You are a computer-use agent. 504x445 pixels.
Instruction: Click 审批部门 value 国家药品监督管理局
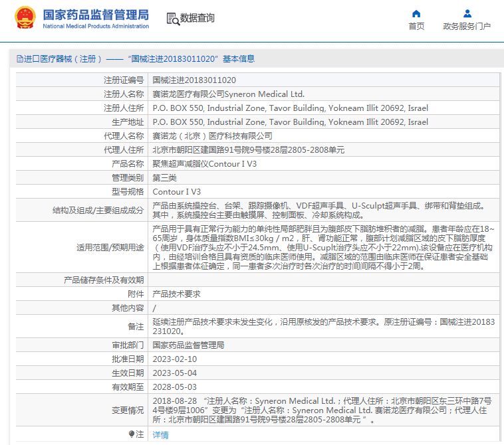tap(188, 345)
